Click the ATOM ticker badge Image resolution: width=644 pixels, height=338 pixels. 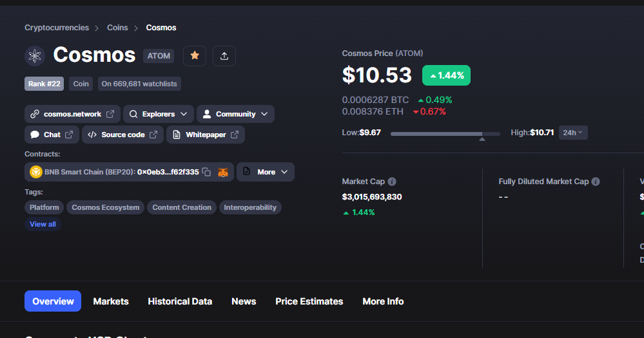click(159, 56)
